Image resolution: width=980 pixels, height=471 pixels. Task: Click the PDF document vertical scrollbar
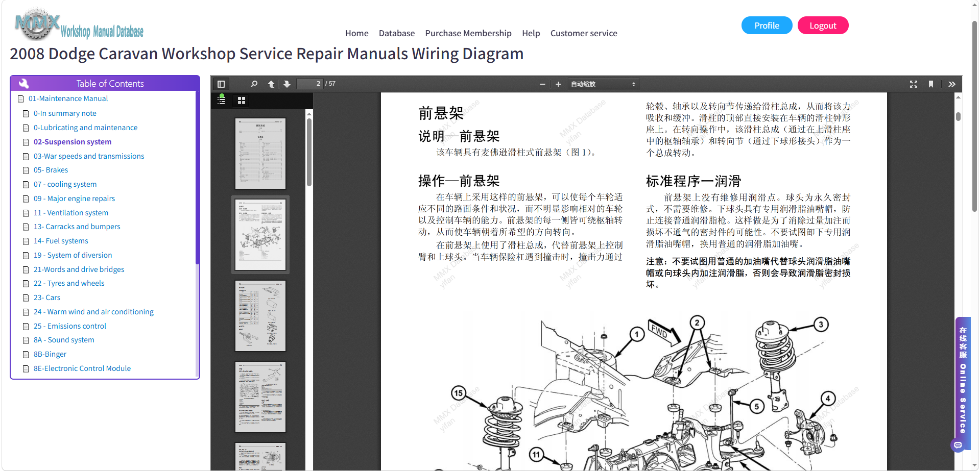pyautogui.click(x=958, y=116)
